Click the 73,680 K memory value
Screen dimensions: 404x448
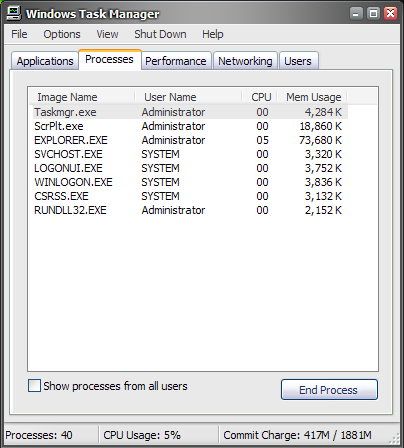point(320,140)
